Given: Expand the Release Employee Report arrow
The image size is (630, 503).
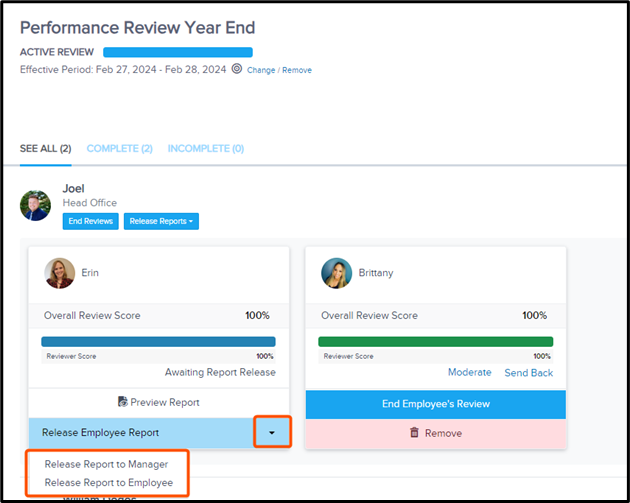Looking at the screenshot, I should [x=272, y=433].
